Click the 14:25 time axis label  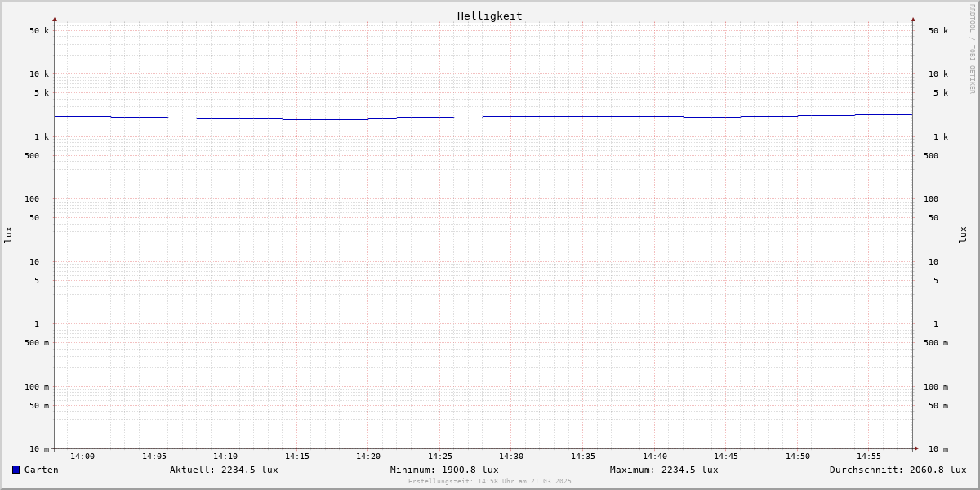point(440,457)
